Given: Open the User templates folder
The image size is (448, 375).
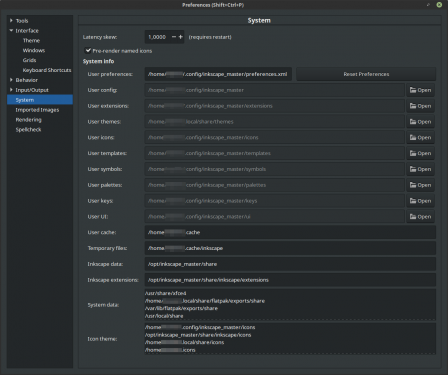Looking at the screenshot, I should (x=420, y=153).
